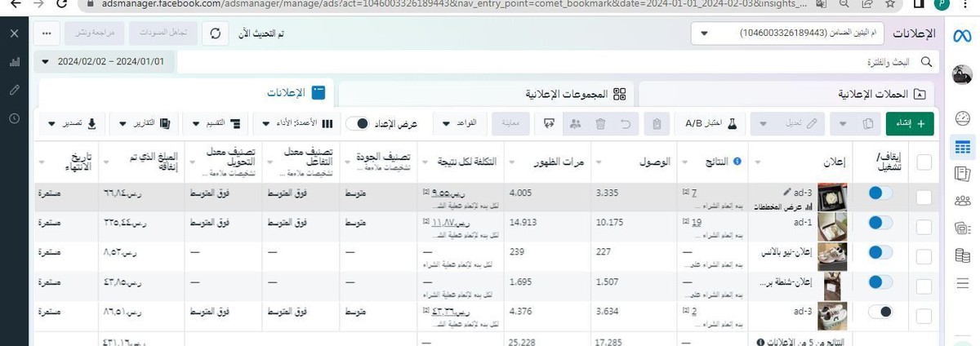Check the checkbox for إعلان-نيو بالانس row
Screen dimensions: 980x346
[924, 256]
